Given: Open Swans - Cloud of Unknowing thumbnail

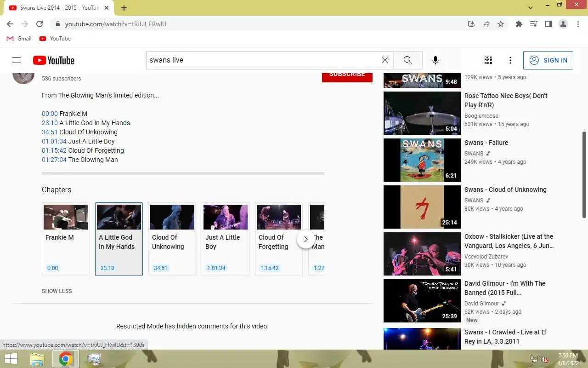Looking at the screenshot, I should point(422,207).
